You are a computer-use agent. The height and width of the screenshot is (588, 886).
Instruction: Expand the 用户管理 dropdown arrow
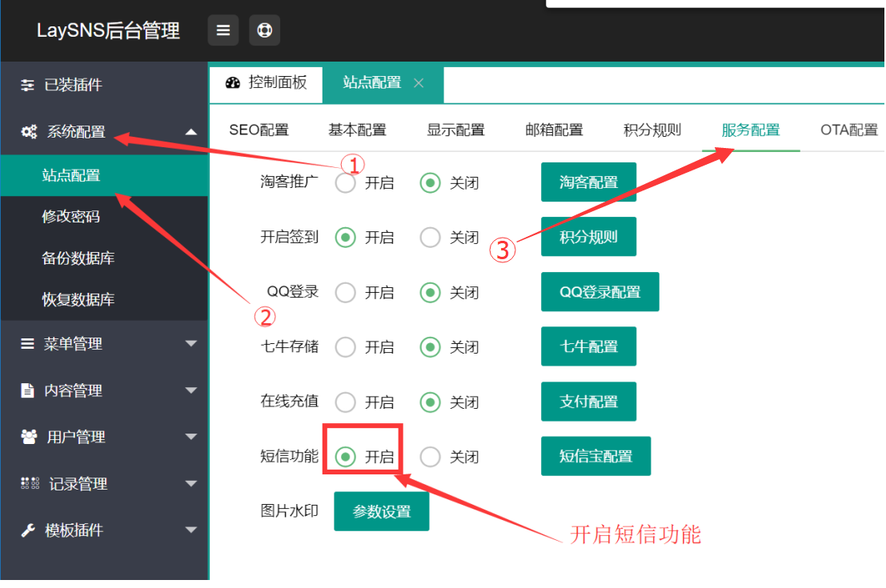coord(190,437)
